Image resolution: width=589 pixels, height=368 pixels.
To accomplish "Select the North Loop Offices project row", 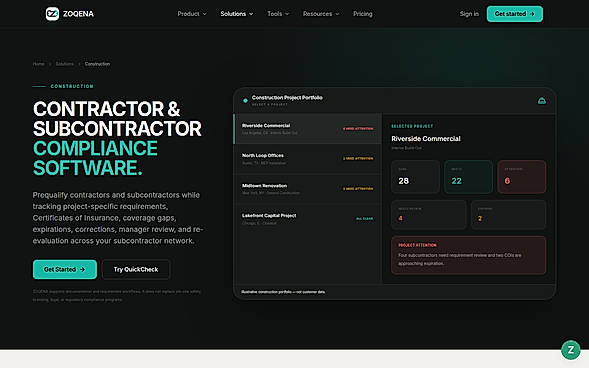I will coord(308,158).
